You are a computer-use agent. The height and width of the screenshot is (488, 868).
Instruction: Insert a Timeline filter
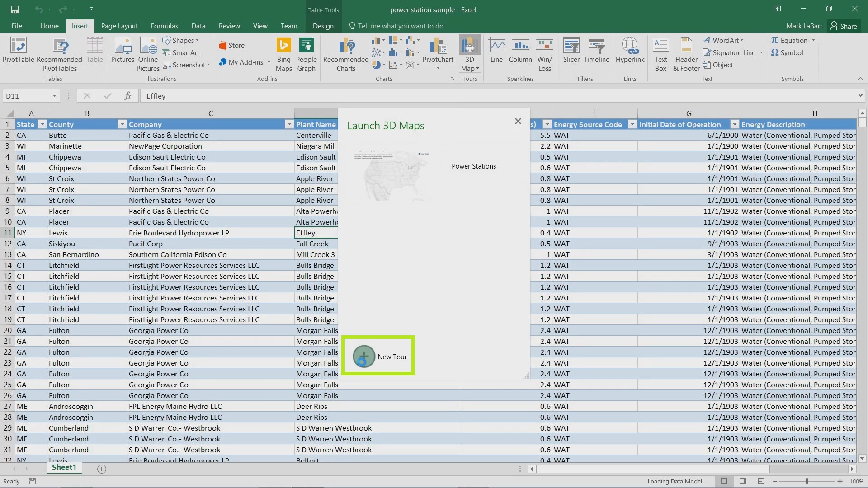point(596,51)
